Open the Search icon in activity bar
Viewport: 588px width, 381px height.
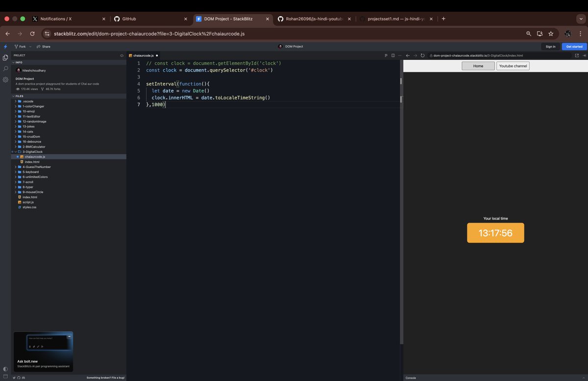[x=5, y=69]
